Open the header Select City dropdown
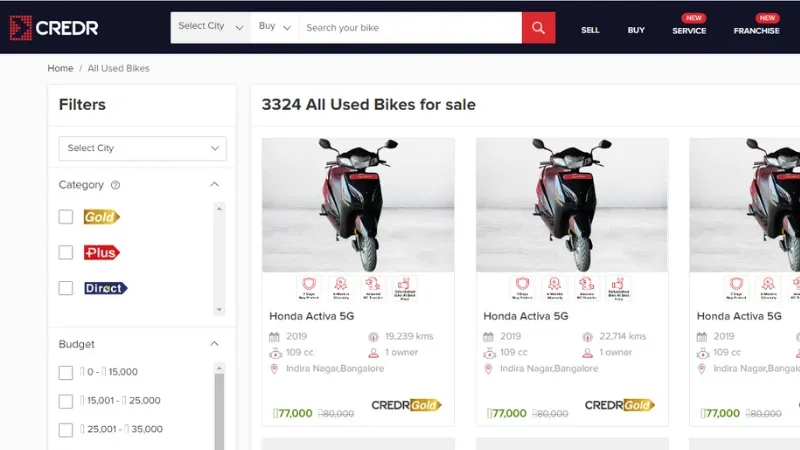 tap(210, 27)
